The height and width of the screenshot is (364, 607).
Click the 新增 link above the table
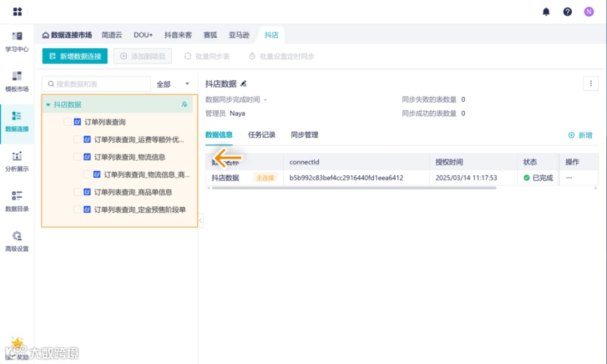click(580, 135)
